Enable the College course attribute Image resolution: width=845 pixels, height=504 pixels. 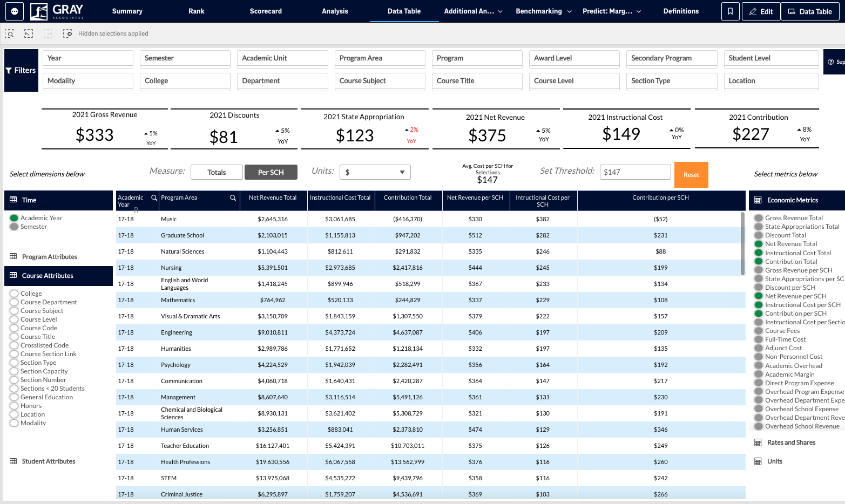[14, 294]
